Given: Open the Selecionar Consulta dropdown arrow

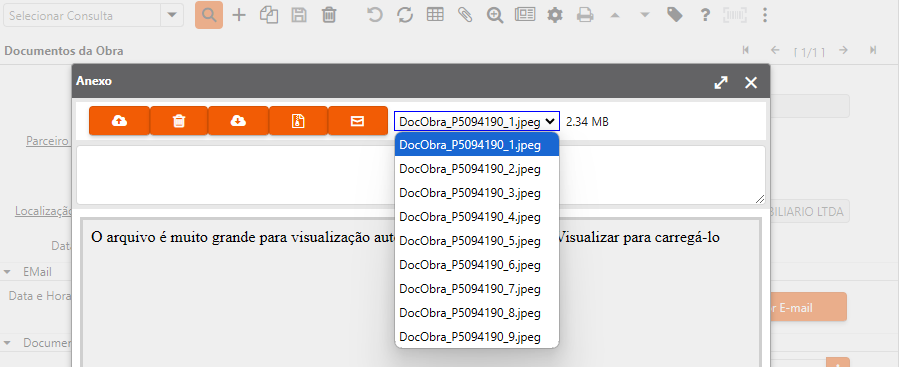Looking at the screenshot, I should tap(172, 15).
